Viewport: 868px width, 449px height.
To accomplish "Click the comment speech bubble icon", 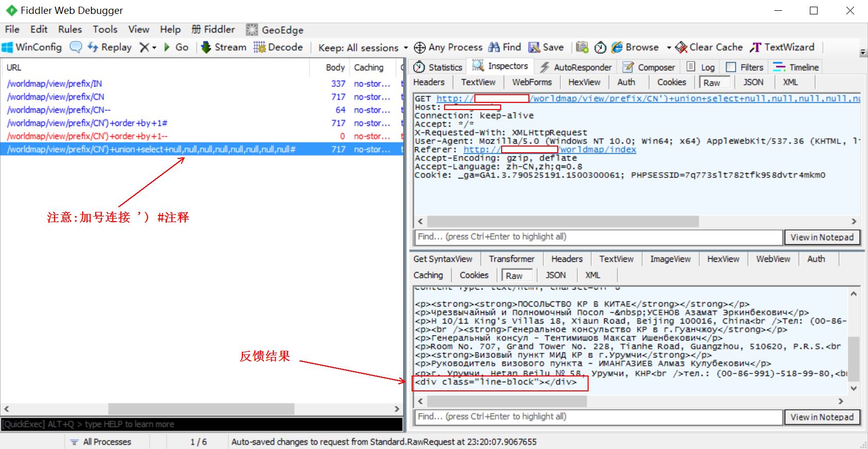I will click(76, 47).
